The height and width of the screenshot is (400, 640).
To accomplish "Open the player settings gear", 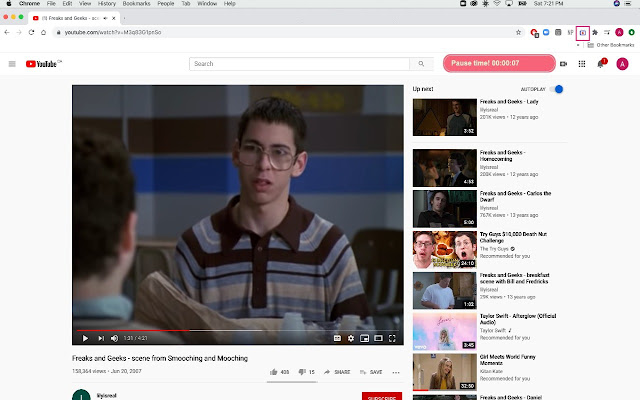I will pyautogui.click(x=351, y=338).
